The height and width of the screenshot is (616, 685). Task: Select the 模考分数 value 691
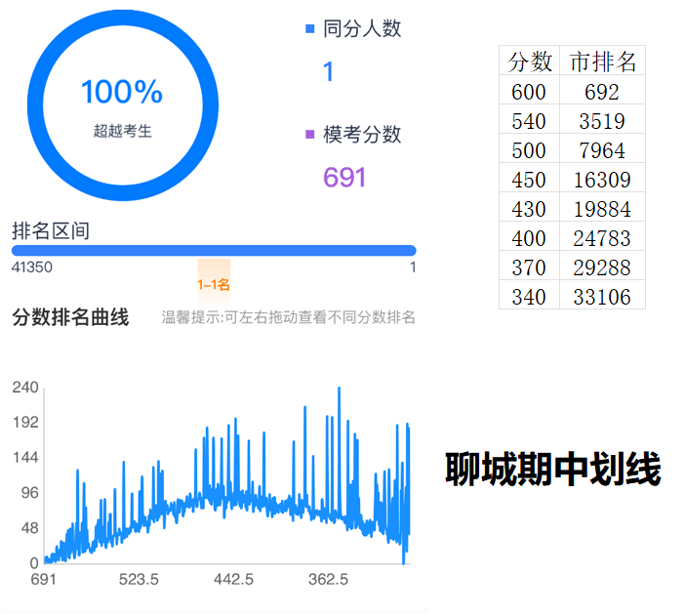coord(344,177)
